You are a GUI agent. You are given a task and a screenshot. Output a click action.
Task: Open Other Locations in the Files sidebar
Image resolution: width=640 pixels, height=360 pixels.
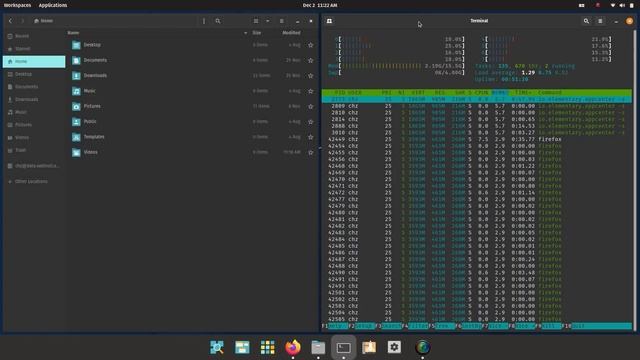coord(34,181)
